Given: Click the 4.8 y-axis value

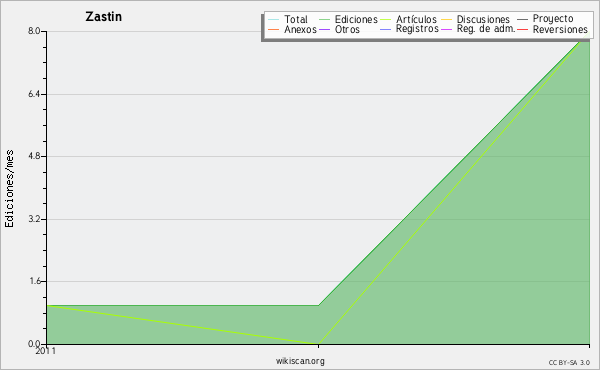Looking at the screenshot, I should [x=34, y=156].
